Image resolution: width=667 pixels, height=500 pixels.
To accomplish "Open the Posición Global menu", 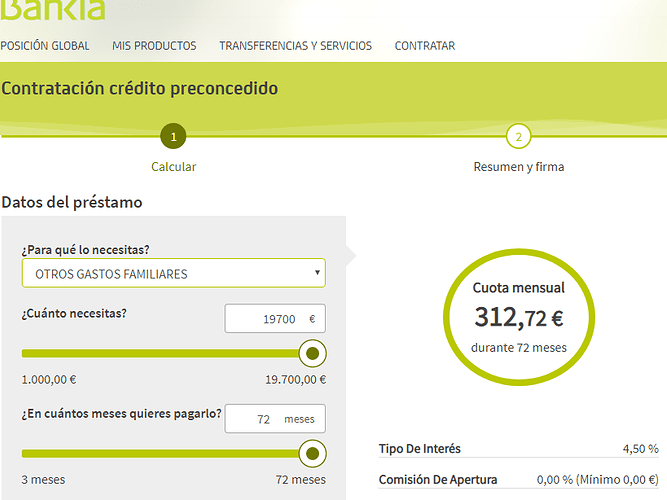I will point(45,46).
